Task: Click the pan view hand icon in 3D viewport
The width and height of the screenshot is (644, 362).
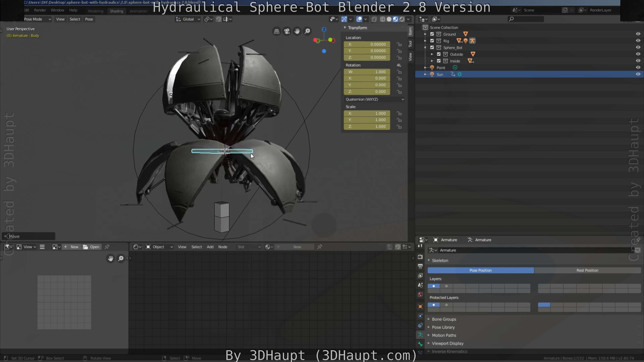Action: (297, 31)
